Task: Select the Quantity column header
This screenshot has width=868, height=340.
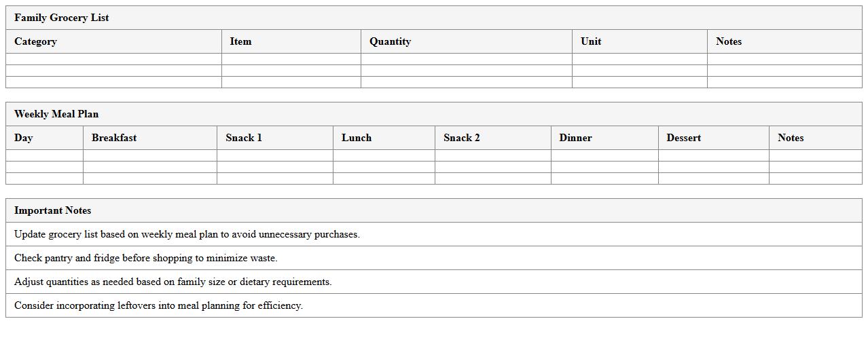Action: click(390, 41)
